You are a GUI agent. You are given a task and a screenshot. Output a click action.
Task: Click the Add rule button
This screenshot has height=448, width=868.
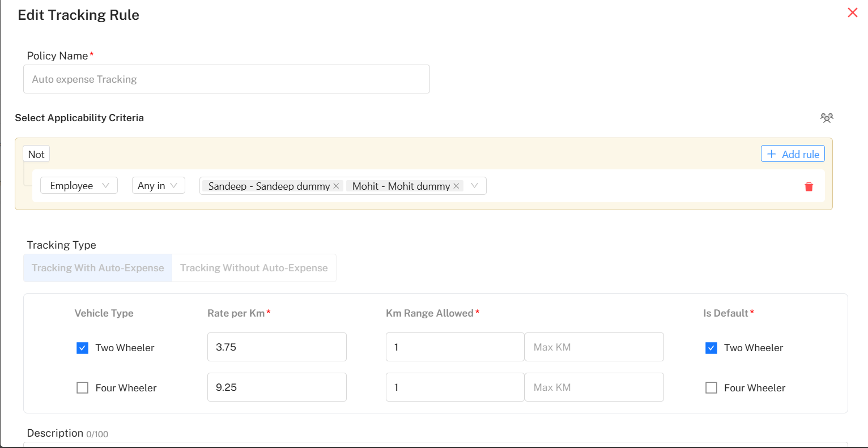pyautogui.click(x=793, y=154)
